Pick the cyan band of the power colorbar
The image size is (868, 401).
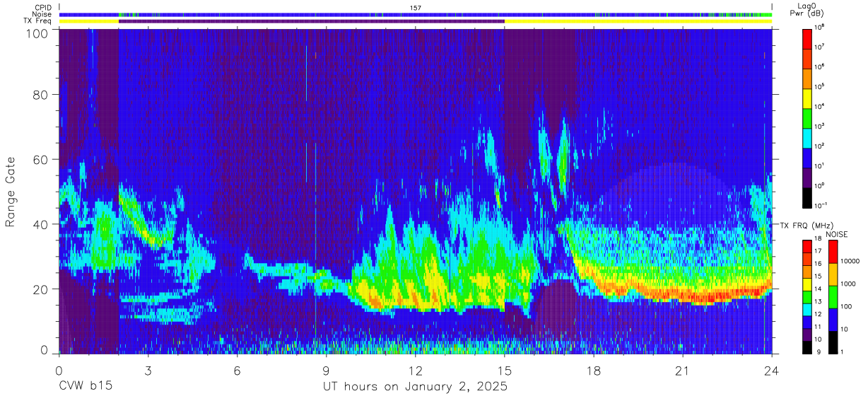[808, 136]
